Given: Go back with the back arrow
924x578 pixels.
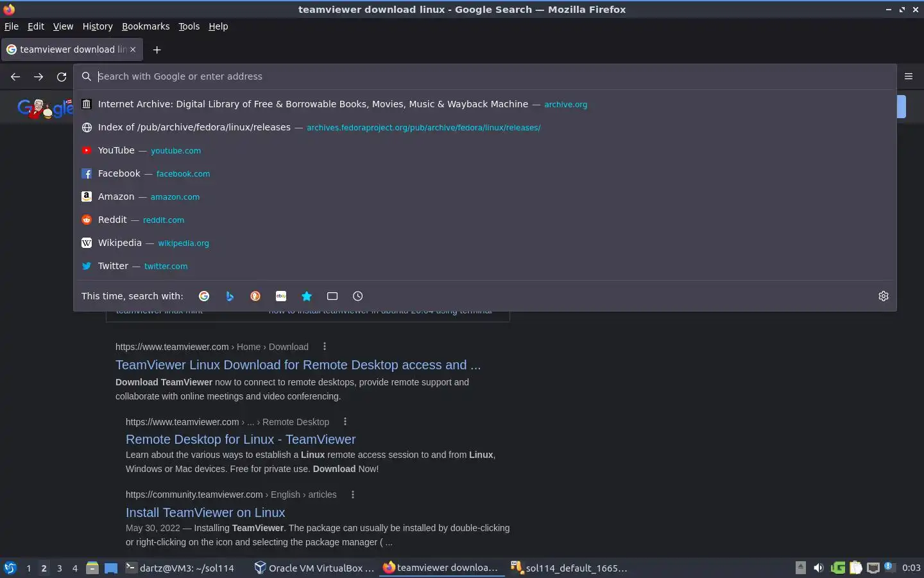Looking at the screenshot, I should tap(15, 76).
